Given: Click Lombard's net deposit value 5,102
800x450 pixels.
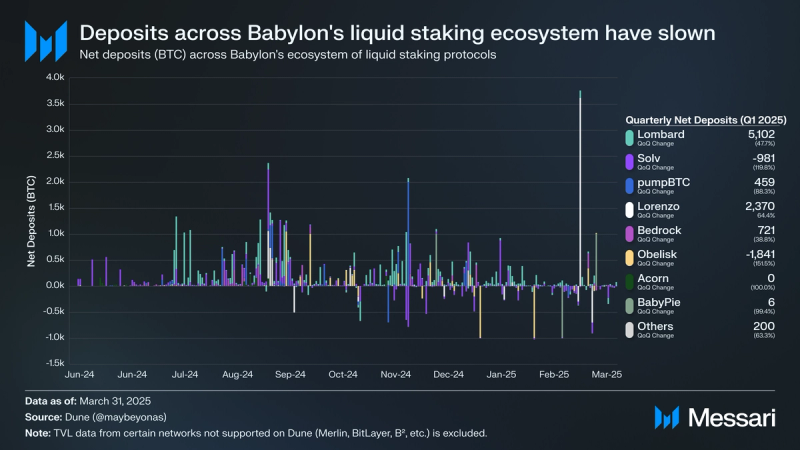Looking at the screenshot, I should coord(761,134).
